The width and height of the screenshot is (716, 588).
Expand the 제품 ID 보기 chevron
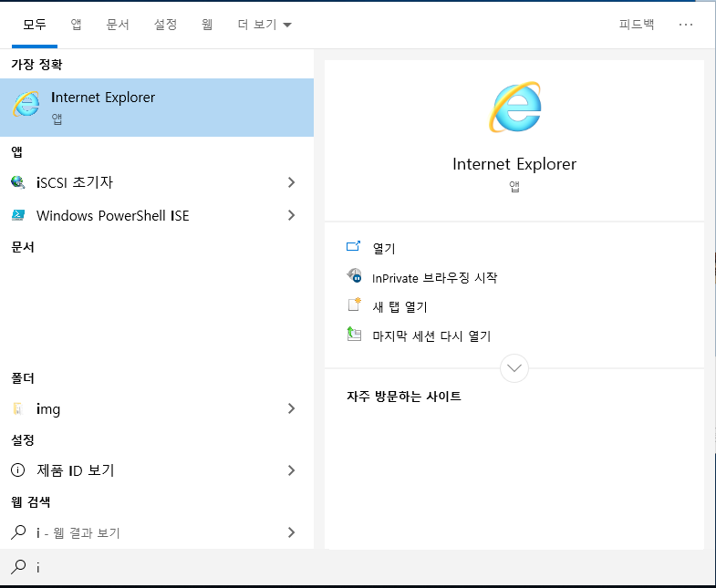pos(291,470)
